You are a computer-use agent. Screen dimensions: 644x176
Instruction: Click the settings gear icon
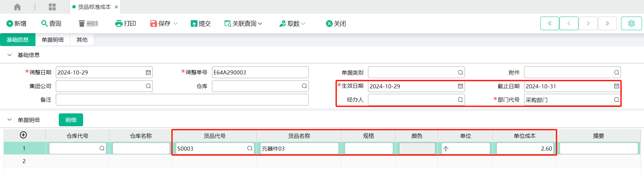631,23
